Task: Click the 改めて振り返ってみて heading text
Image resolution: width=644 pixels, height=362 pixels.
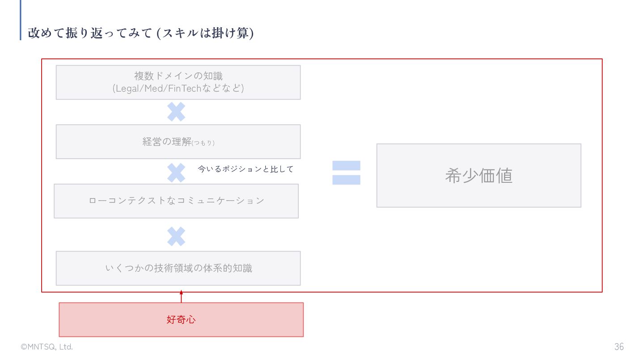Action: coord(90,33)
